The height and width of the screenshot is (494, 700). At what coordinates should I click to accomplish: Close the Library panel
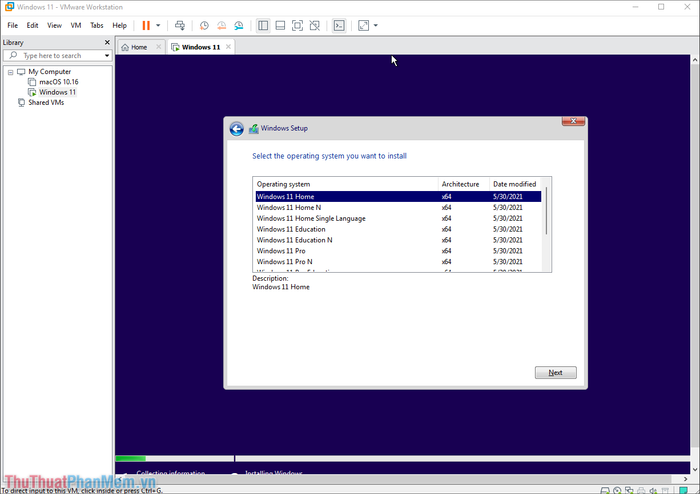click(x=107, y=42)
